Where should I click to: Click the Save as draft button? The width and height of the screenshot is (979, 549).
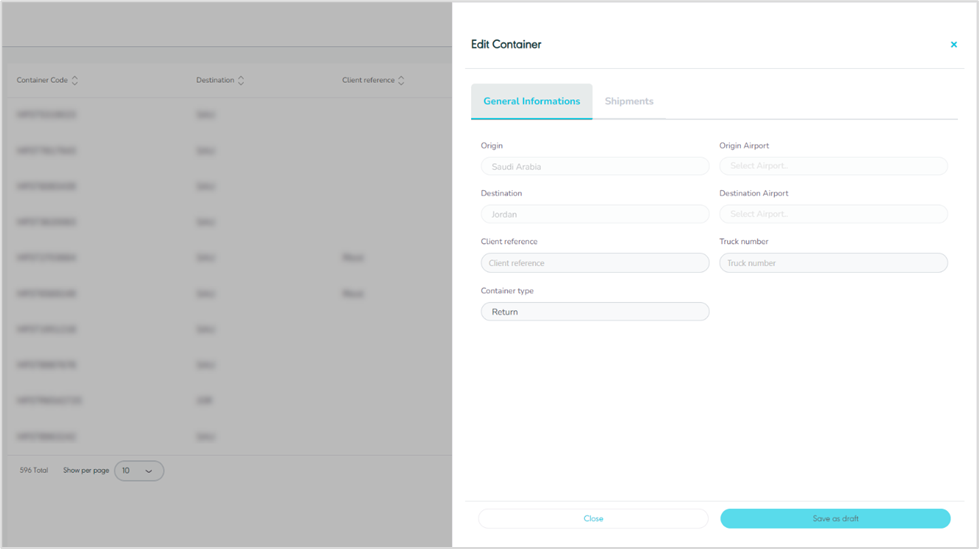click(835, 519)
